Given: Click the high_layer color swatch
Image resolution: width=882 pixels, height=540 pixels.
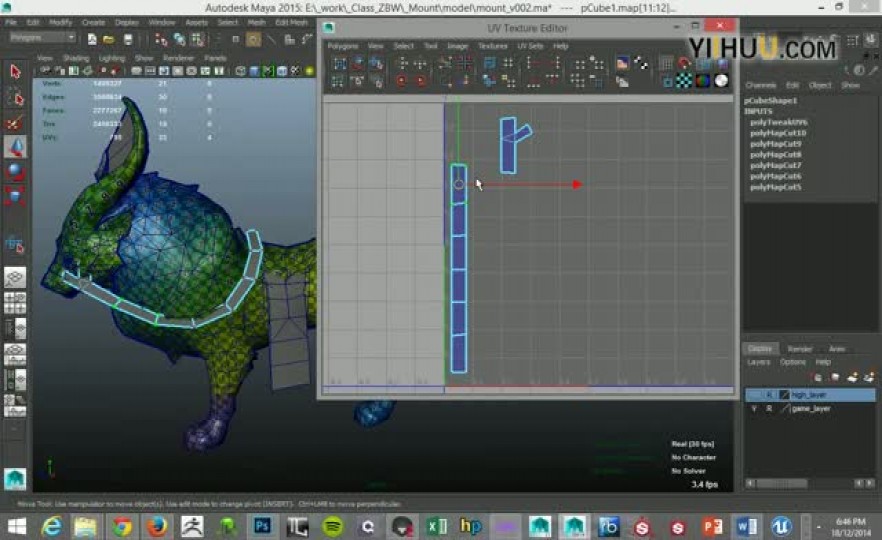Looking at the screenshot, I should tap(784, 395).
